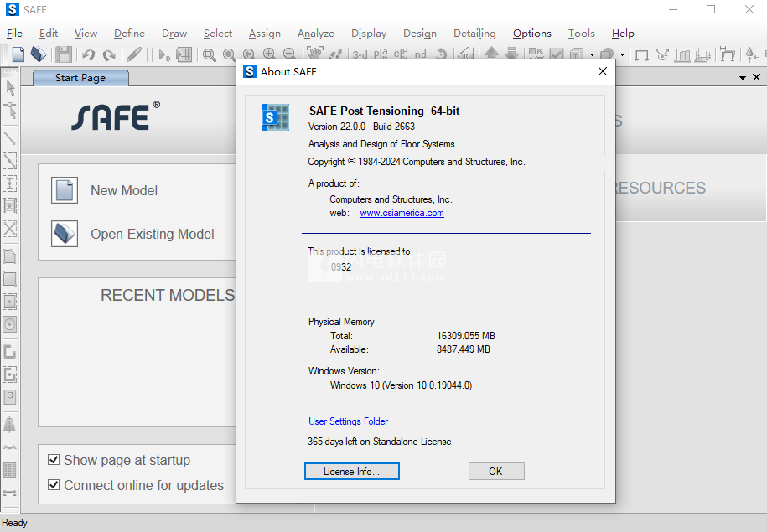Open the Define menu

point(129,34)
